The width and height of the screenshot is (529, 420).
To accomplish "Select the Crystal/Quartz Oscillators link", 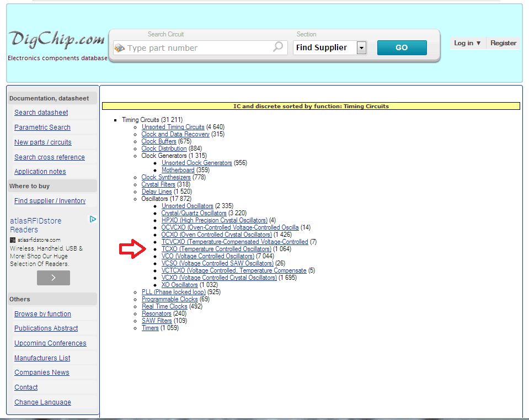I will coord(194,213).
